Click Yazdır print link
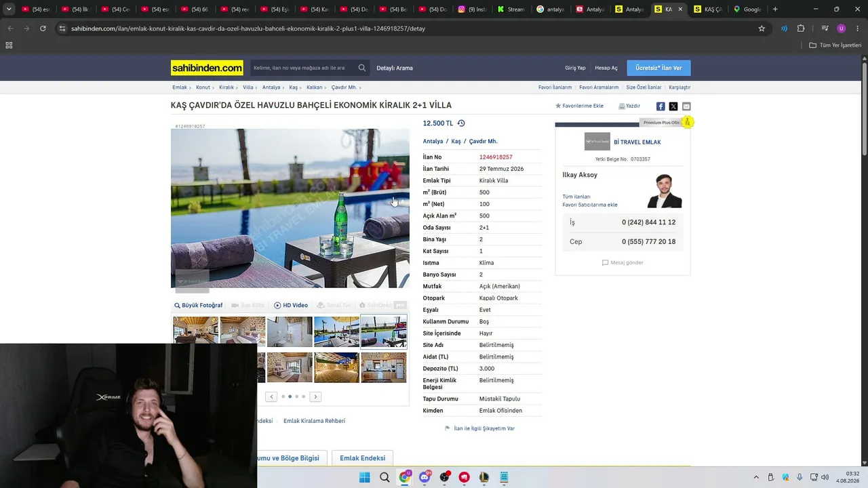This screenshot has height=488, width=868. (x=629, y=106)
